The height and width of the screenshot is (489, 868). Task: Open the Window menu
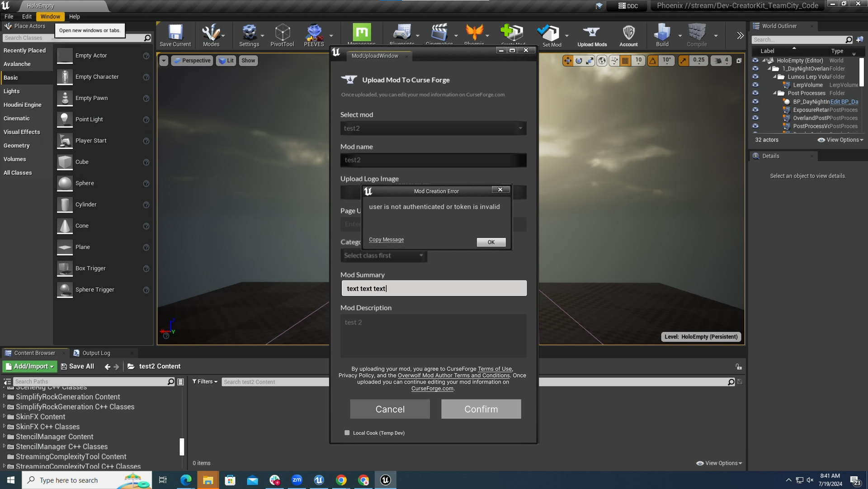(50, 16)
